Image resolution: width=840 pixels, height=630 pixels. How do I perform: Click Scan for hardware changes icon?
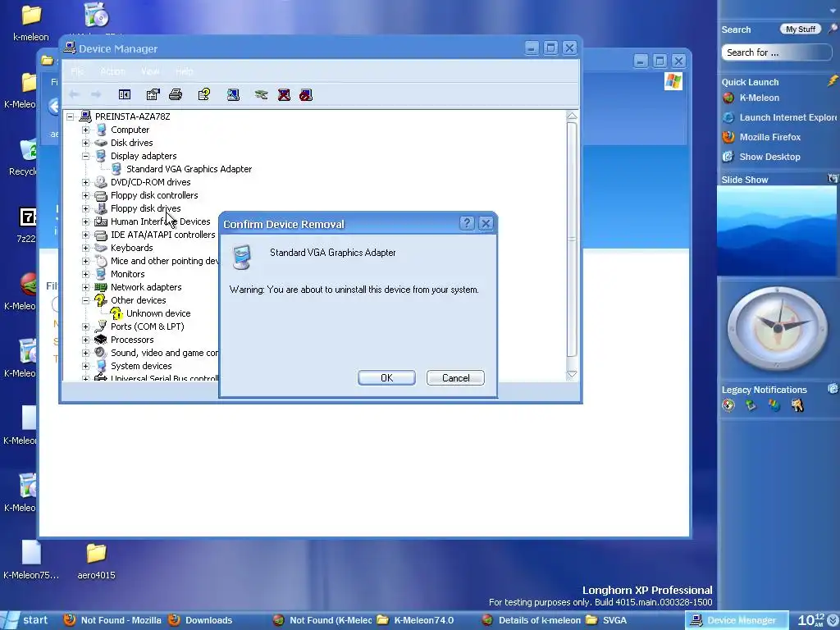coord(233,95)
